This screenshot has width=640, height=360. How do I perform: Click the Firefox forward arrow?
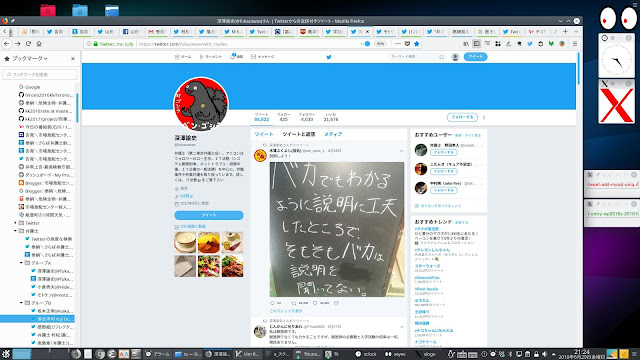click(x=18, y=44)
